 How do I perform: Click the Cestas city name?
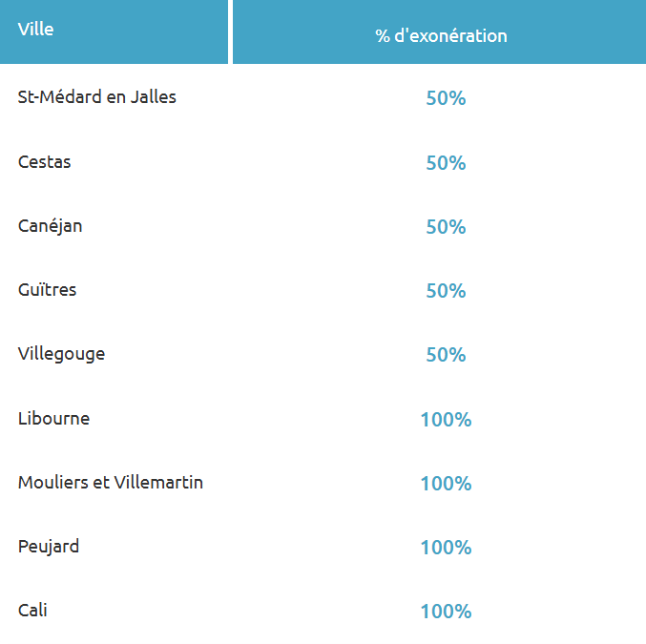coord(45,162)
